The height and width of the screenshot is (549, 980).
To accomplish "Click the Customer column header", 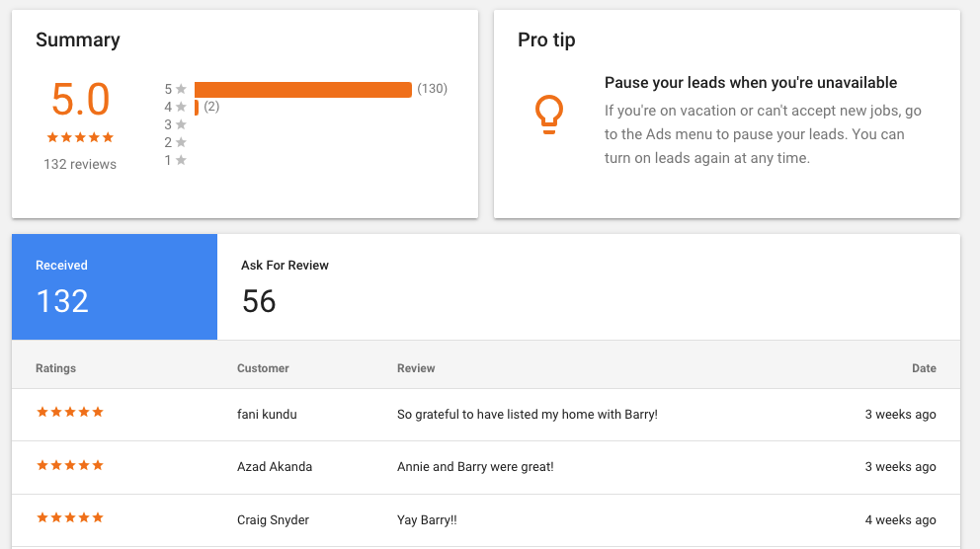I will tap(263, 368).
